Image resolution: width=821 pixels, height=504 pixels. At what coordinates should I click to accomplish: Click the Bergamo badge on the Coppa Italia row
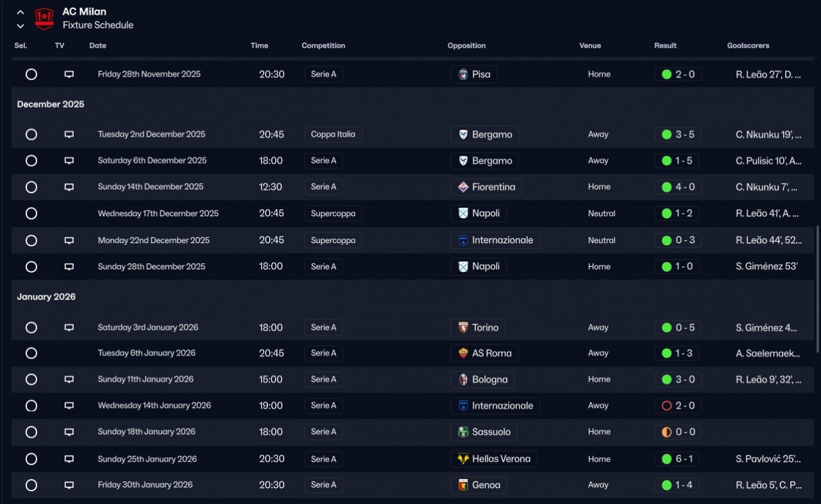[463, 135]
